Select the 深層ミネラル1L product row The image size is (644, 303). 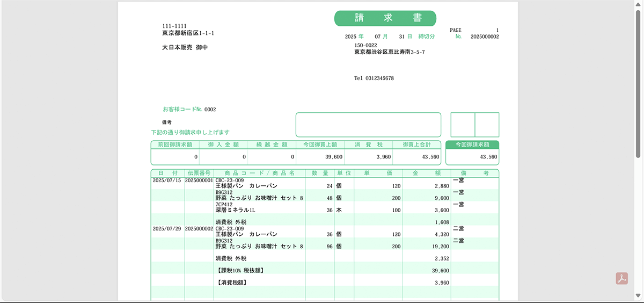pyautogui.click(x=235, y=210)
